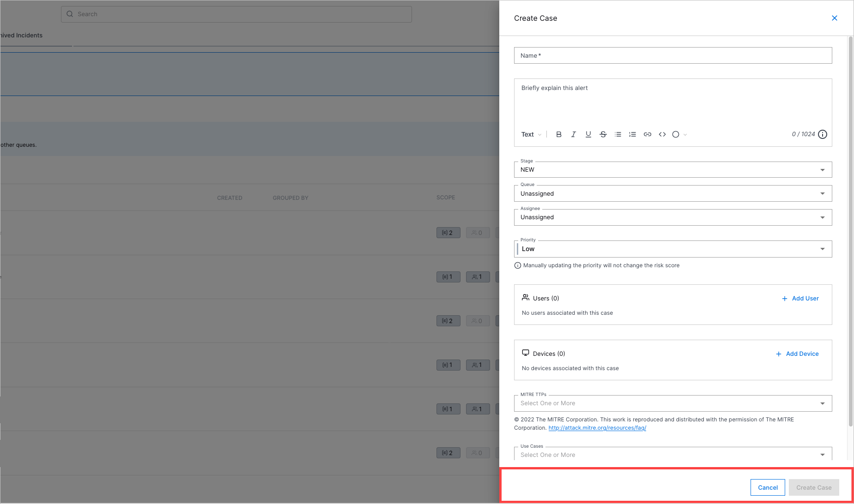Click the 0 / 1024 character counter

click(x=803, y=134)
